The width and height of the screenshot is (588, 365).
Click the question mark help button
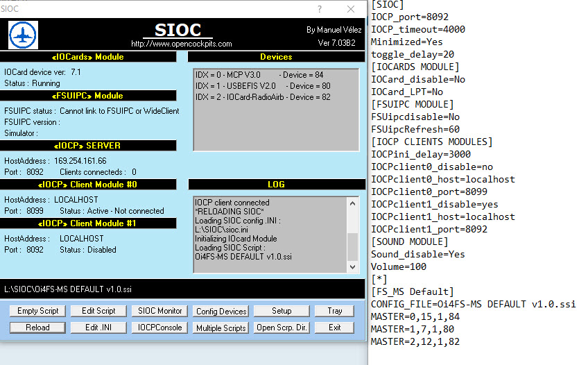pyautogui.click(x=320, y=9)
